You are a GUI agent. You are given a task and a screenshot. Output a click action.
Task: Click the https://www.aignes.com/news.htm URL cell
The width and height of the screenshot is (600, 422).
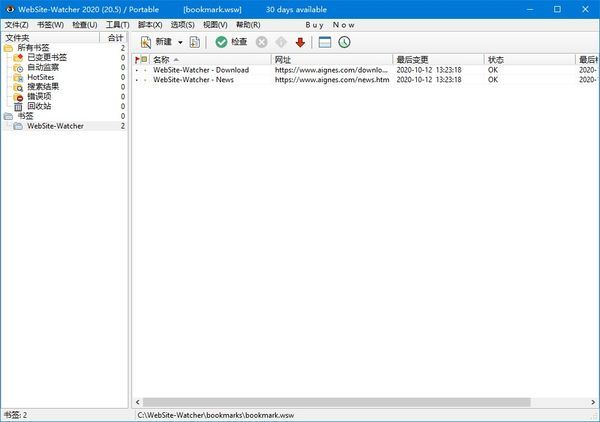[332, 80]
